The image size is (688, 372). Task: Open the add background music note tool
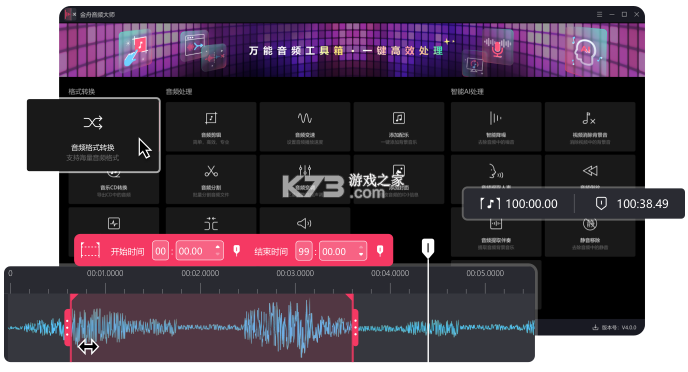click(x=399, y=127)
